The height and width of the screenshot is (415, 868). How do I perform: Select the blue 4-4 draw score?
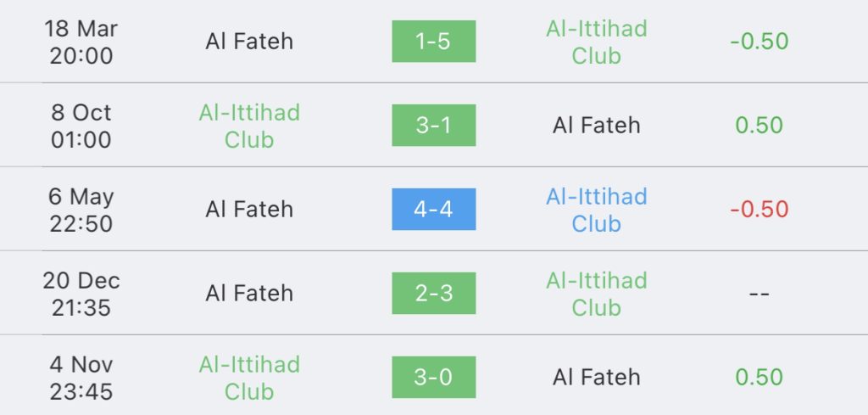click(x=433, y=210)
